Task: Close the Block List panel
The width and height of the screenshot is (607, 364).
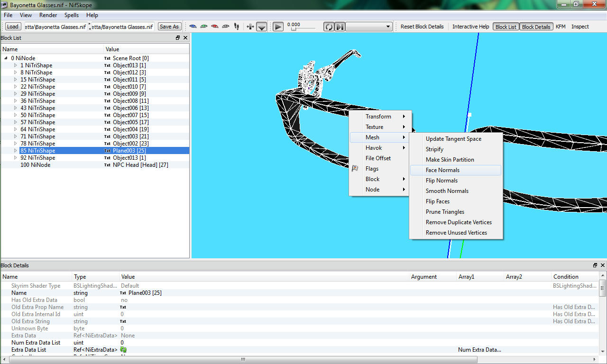Action: click(185, 38)
